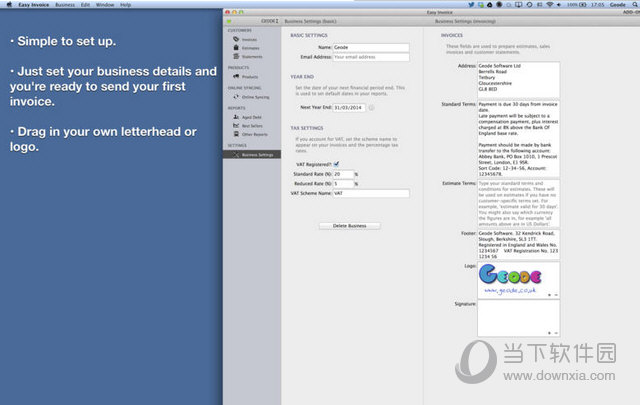This screenshot has width=640, height=405.
Task: Click the business Name field containing Geode
Action: [x=371, y=47]
